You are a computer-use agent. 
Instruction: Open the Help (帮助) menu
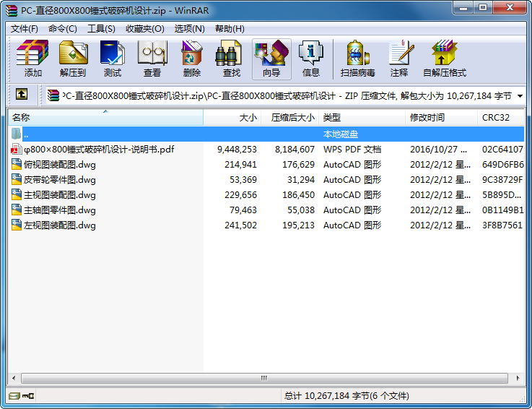coord(230,29)
